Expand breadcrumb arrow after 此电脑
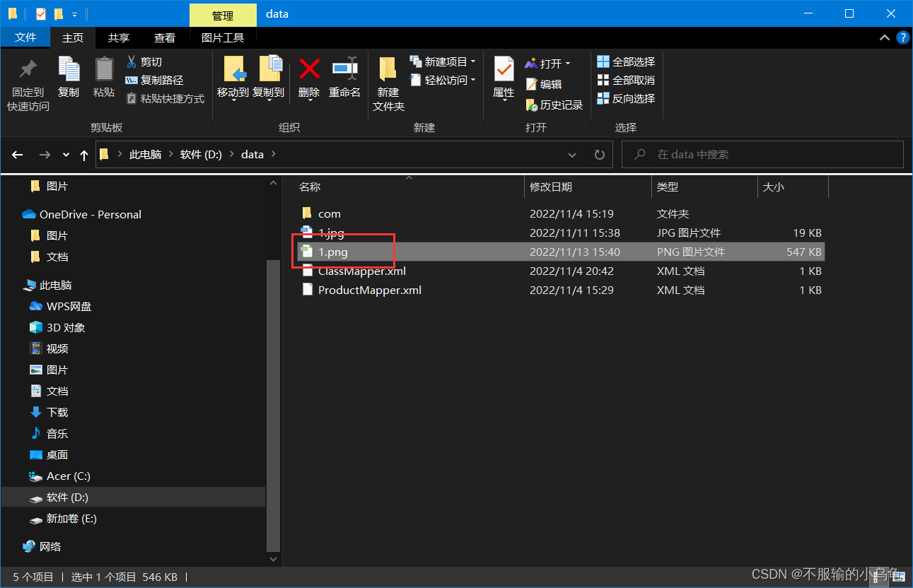The image size is (913, 588). pyautogui.click(x=170, y=154)
